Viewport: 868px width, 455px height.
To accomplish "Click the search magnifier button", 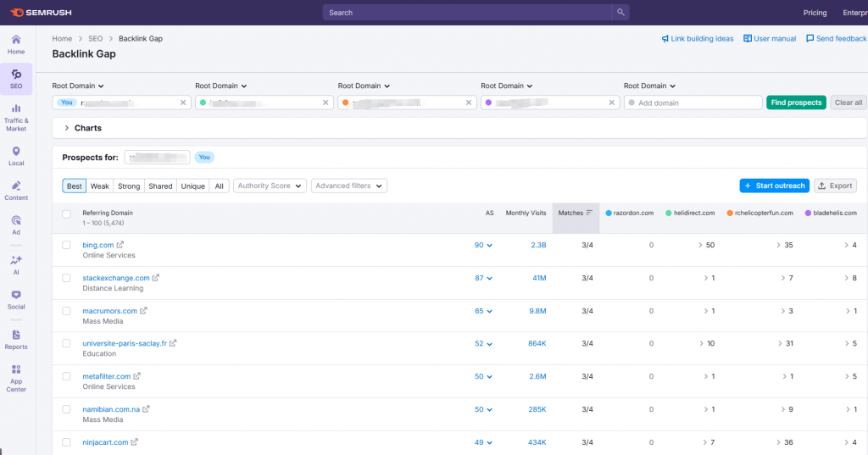I will (620, 12).
